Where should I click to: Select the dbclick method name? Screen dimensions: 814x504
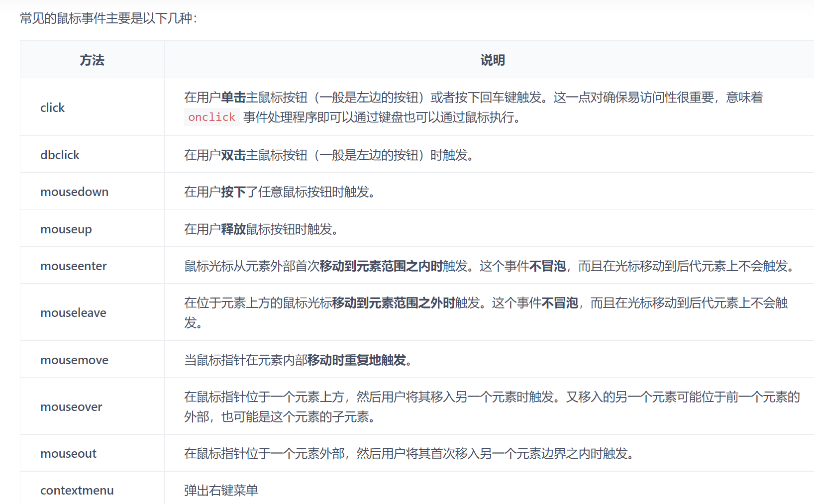click(x=60, y=155)
